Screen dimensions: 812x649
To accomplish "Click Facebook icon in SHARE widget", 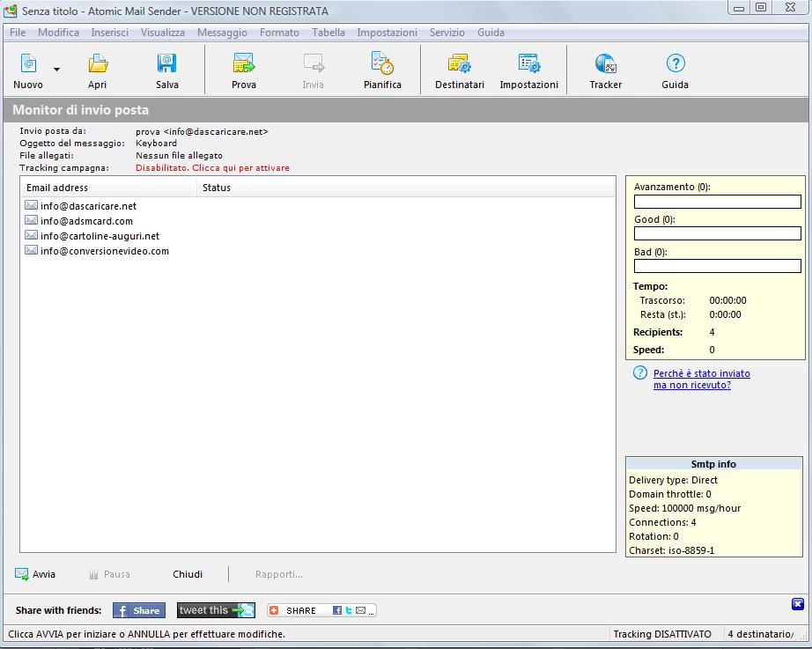I will click(x=337, y=610).
